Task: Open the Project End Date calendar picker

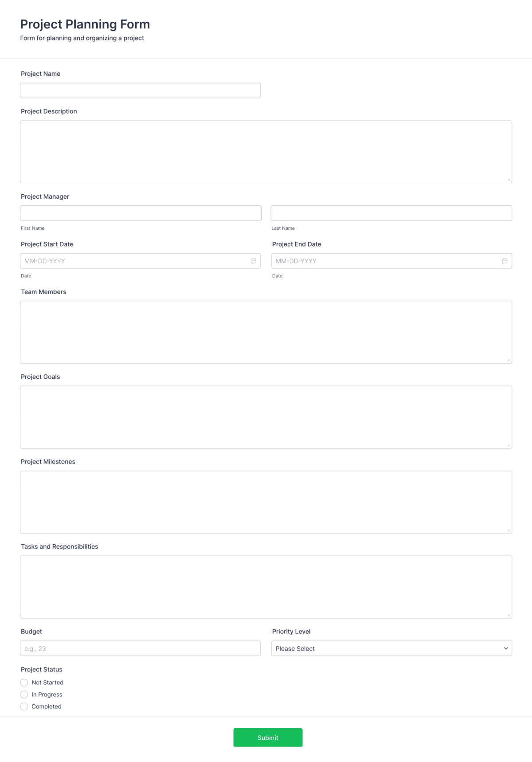Action: [504, 261]
